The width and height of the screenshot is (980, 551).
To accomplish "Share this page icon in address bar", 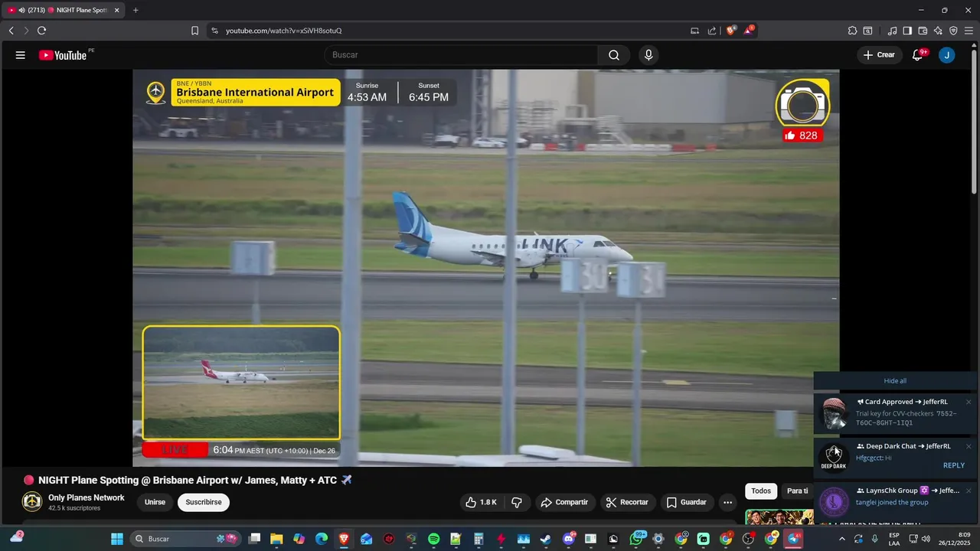I will (712, 31).
